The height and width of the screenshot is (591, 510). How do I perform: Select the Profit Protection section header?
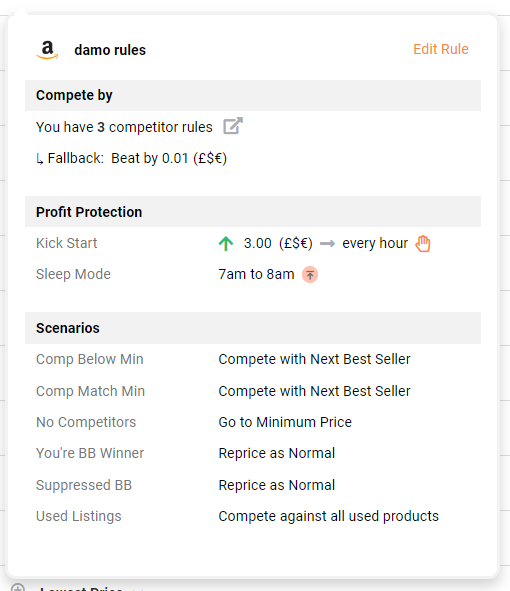pos(253,212)
